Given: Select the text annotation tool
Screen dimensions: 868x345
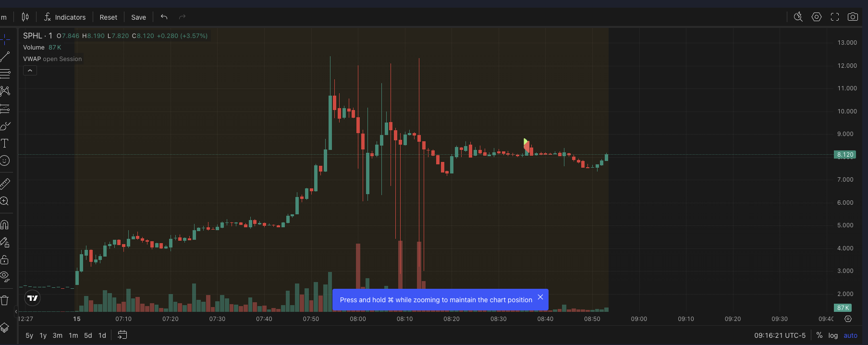Looking at the screenshot, I should [x=5, y=143].
